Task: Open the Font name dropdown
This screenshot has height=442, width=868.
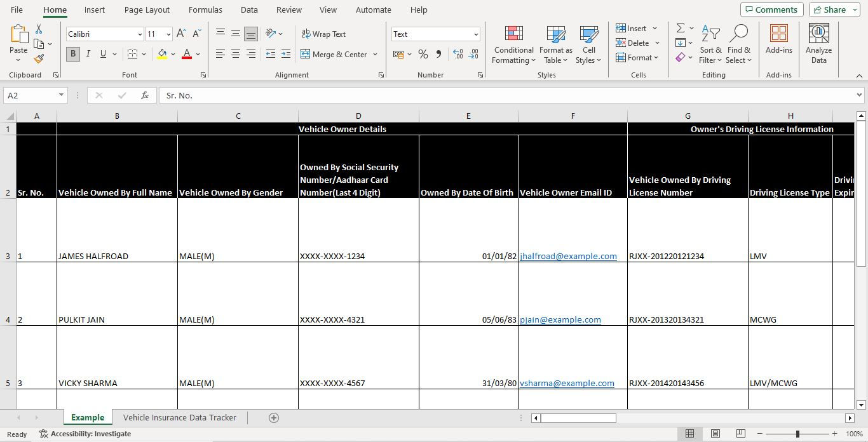Action: (x=139, y=34)
